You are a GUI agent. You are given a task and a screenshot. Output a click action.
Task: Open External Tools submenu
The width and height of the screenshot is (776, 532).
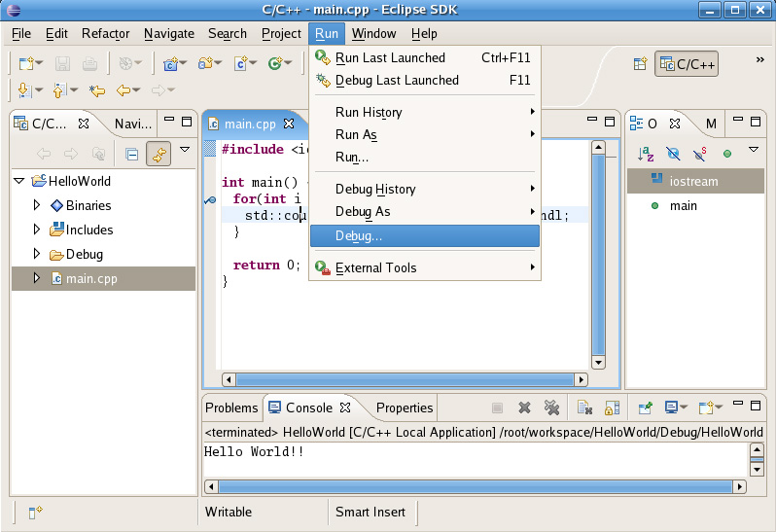coord(425,267)
